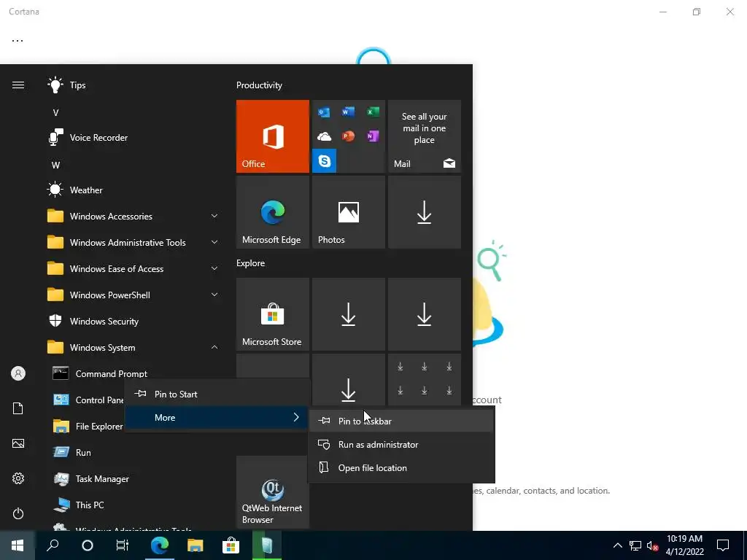This screenshot has height=560, width=747.
Task: Select Open file location
Action: [401, 467]
